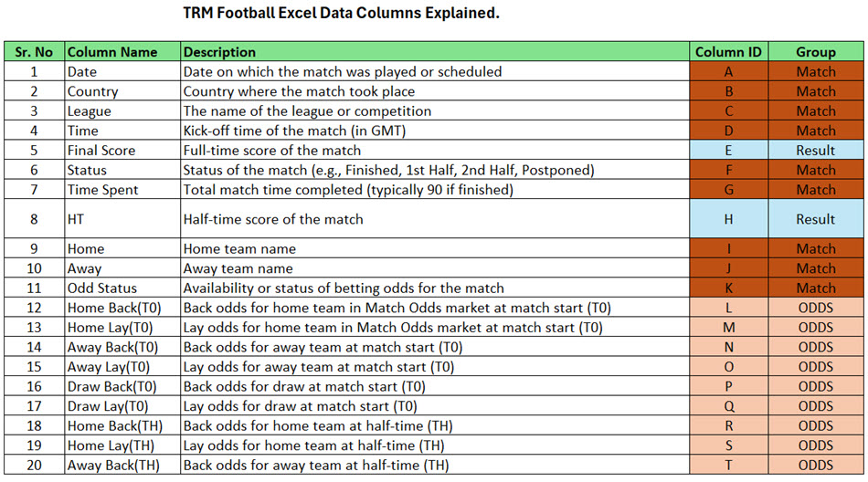Click the "Description" header cell

[x=219, y=52]
